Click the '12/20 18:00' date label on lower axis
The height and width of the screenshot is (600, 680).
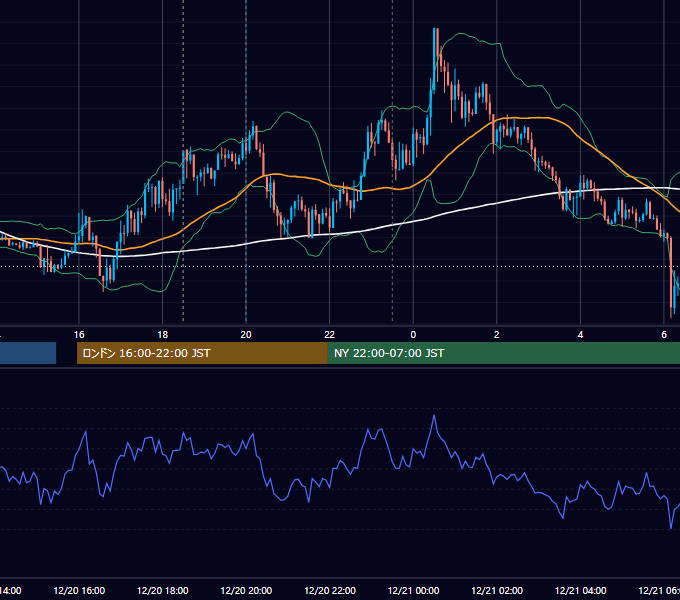point(163,591)
